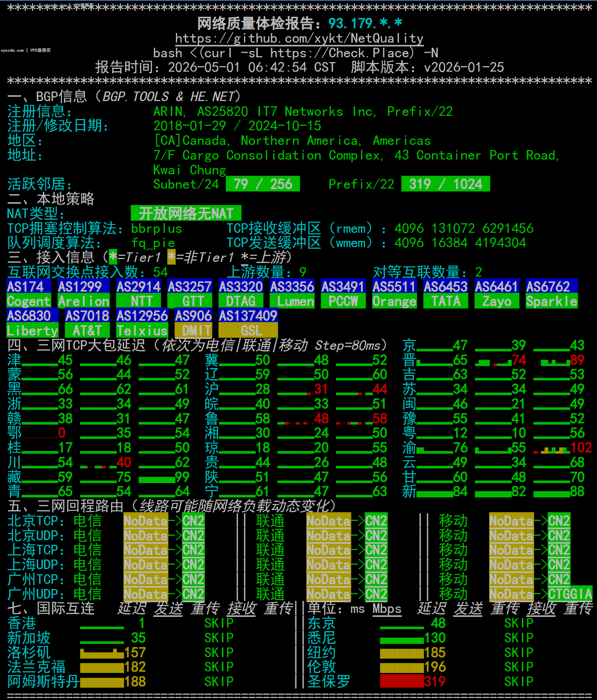
Task: Click the AS174 Cogent upstream badge
Action: [x=29, y=294]
